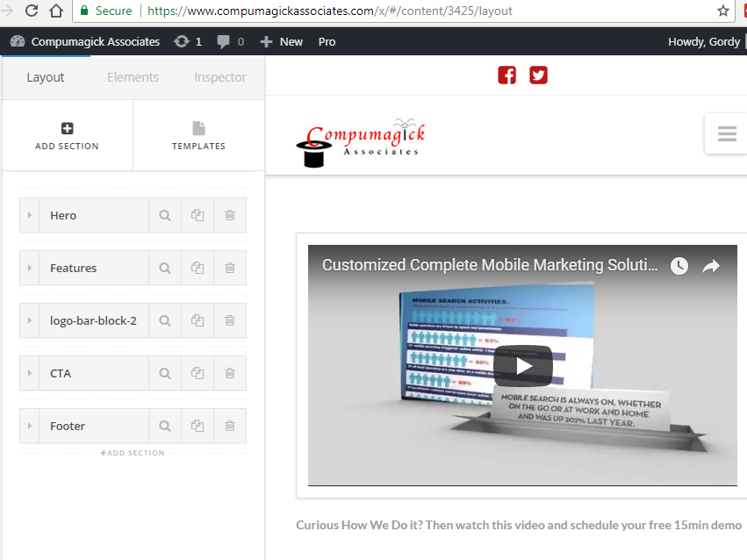This screenshot has height=560, width=747.
Task: Select the CTA section label
Action: pyautogui.click(x=61, y=373)
